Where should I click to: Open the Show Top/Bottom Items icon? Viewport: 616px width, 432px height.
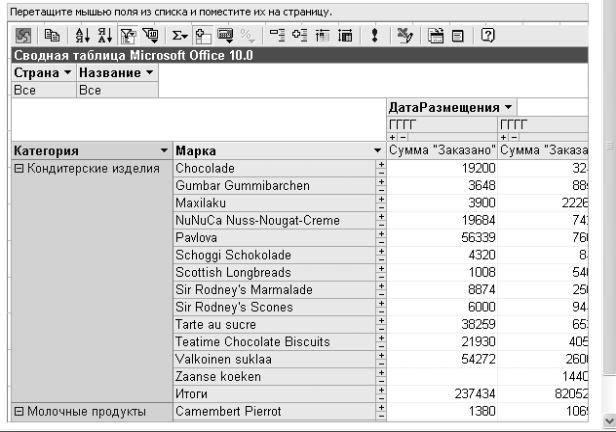point(150,36)
